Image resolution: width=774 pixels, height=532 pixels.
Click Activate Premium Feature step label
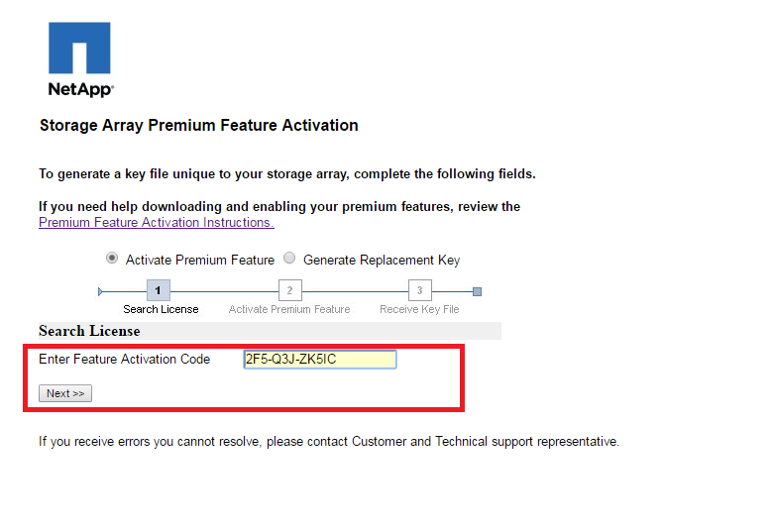coord(289,309)
